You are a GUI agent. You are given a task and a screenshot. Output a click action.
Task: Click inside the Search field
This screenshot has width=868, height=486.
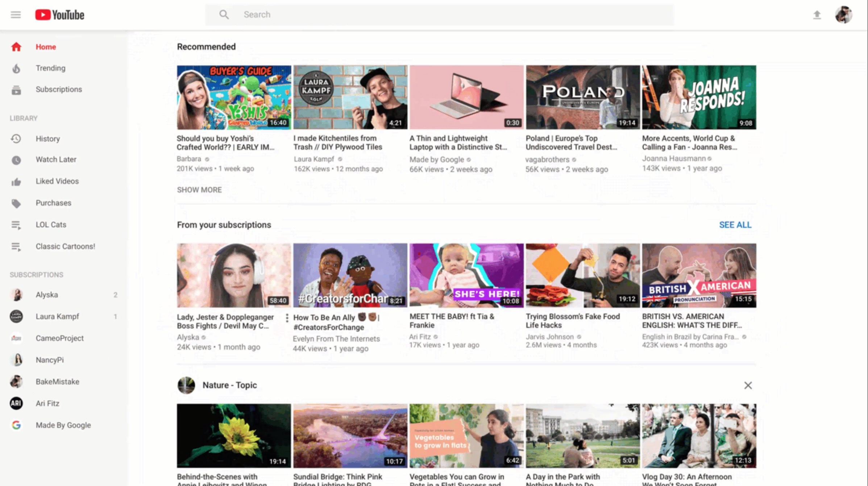(399, 15)
